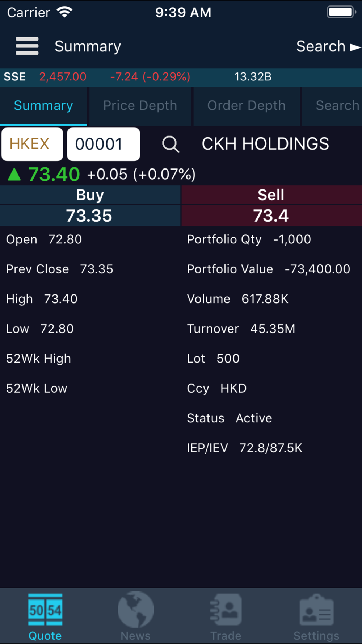Open the partially visible Search tab
The image size is (362, 644).
(x=332, y=106)
